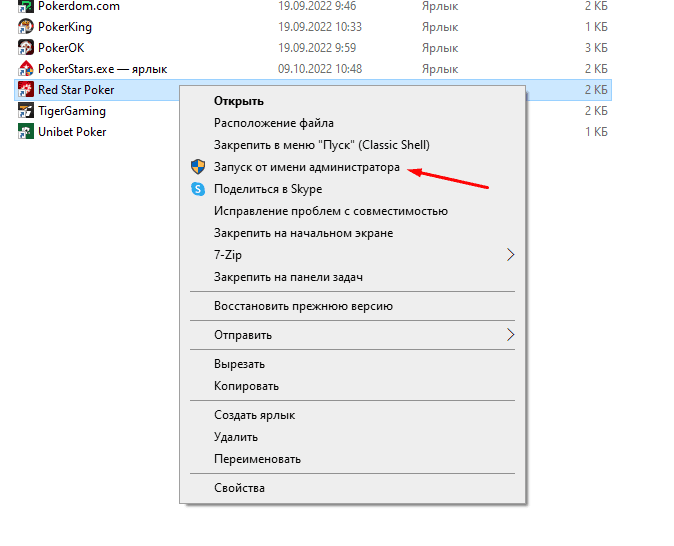Click the date 19.09.2022 9:59 cell
The width and height of the screenshot is (674, 546).
point(317,48)
